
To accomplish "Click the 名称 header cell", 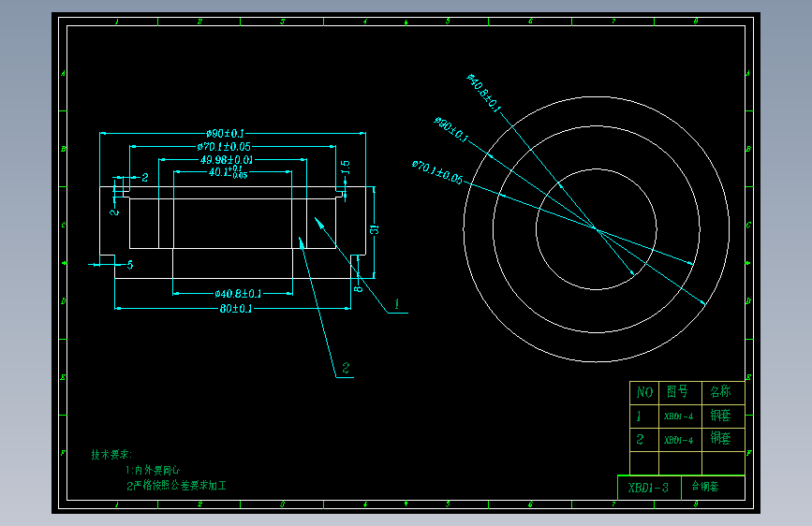I will click(x=723, y=392).
